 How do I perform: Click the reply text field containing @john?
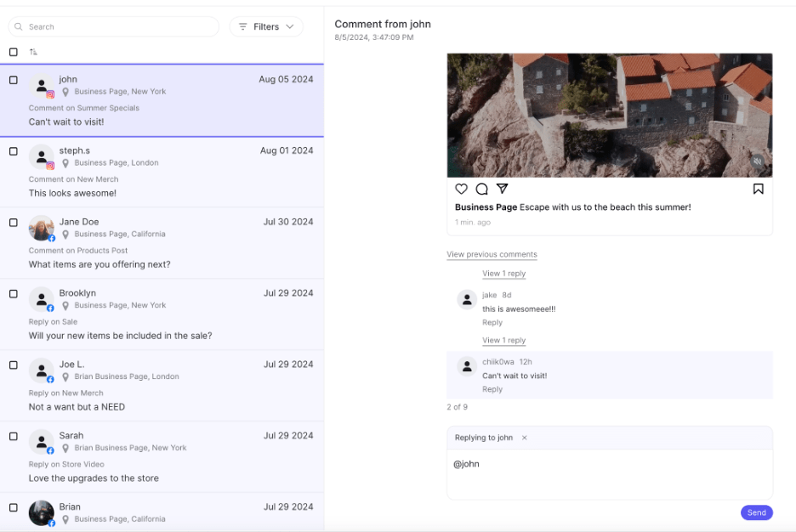(610, 474)
